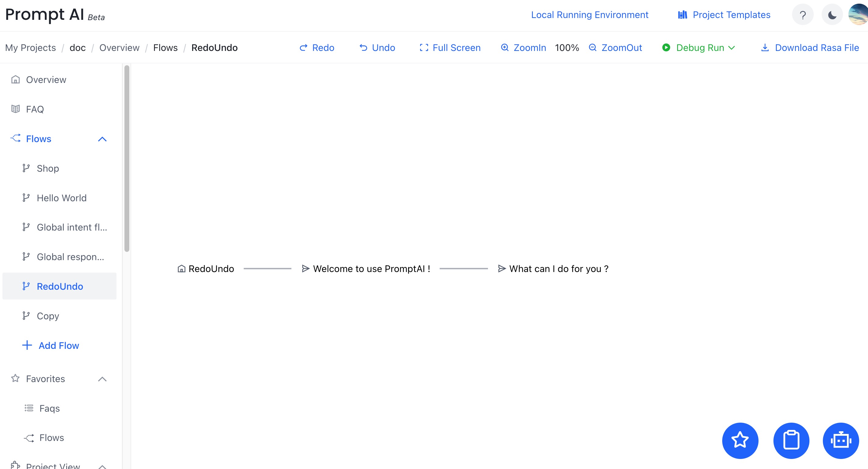The height and width of the screenshot is (469, 868).
Task: Select the RedoUndo flow in sidebar
Action: point(59,286)
